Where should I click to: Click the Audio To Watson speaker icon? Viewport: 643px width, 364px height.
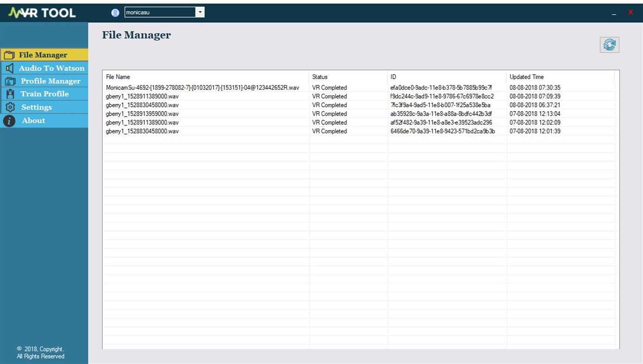click(x=9, y=68)
